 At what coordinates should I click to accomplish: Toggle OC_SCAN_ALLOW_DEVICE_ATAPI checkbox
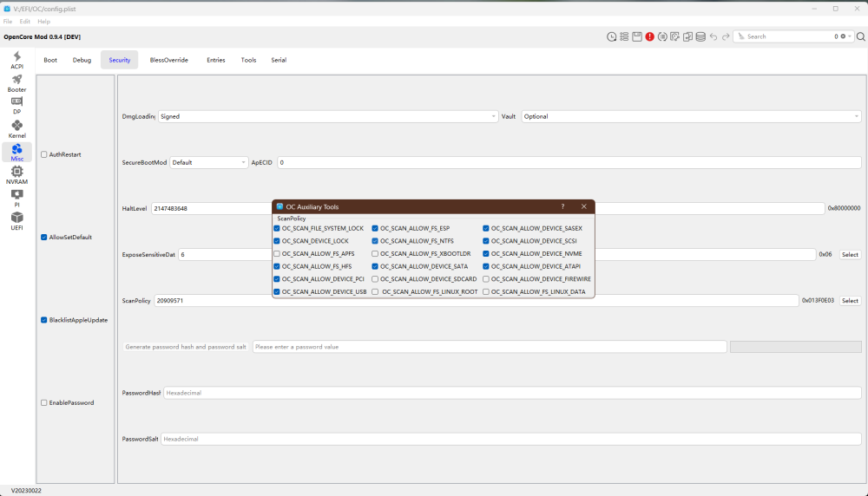(x=486, y=266)
